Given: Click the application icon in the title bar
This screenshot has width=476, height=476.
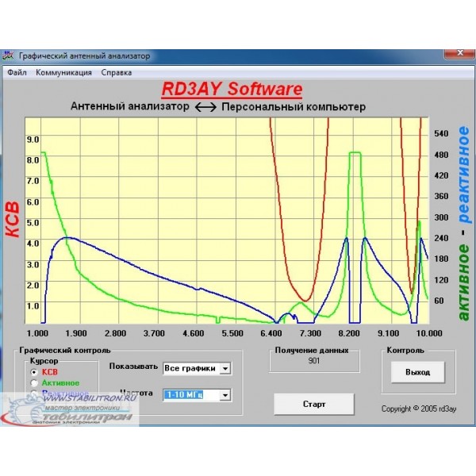Looking at the screenshot, I should coord(8,56).
